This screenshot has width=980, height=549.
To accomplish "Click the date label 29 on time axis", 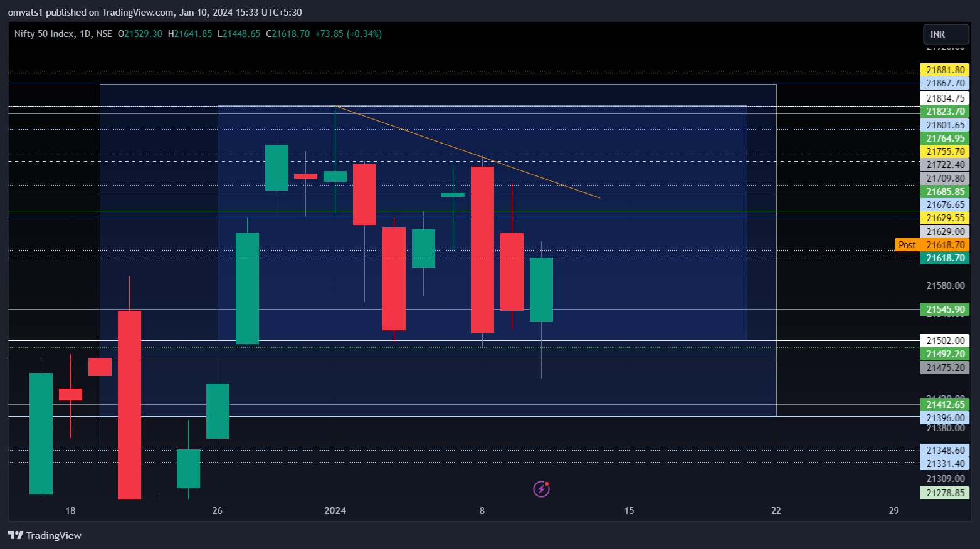I will coord(893,511).
